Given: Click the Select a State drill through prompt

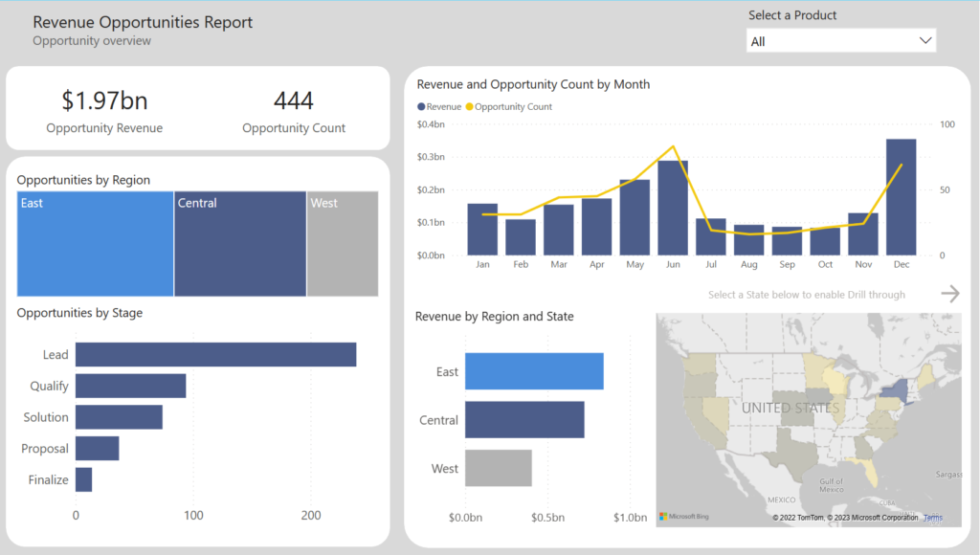Looking at the screenshot, I should click(807, 295).
